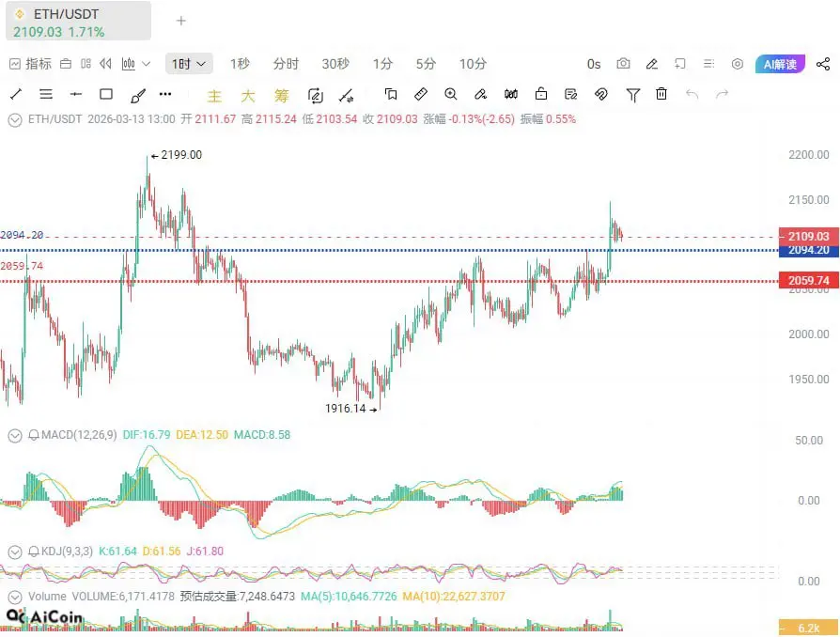Switch to the 10分 timeframe
The width and height of the screenshot is (840, 637).
(x=473, y=64)
